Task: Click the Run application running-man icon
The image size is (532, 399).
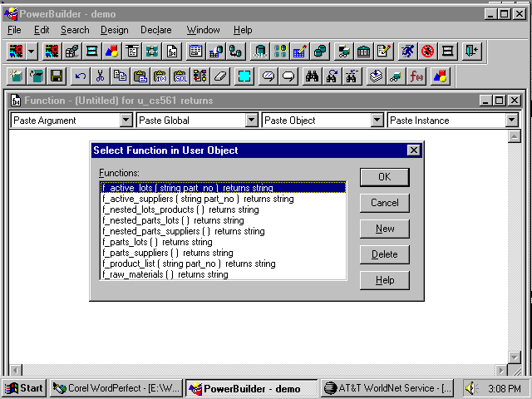Action: (x=408, y=52)
